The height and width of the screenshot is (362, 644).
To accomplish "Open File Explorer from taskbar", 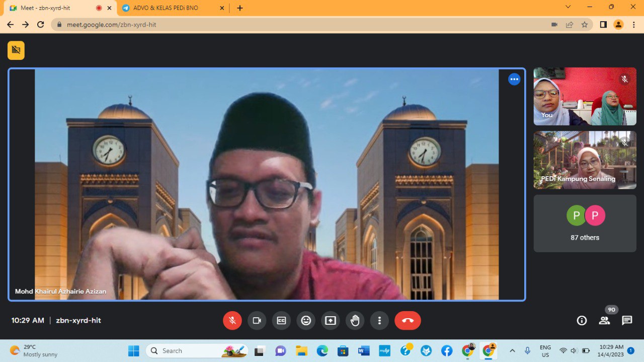I will point(301,351).
